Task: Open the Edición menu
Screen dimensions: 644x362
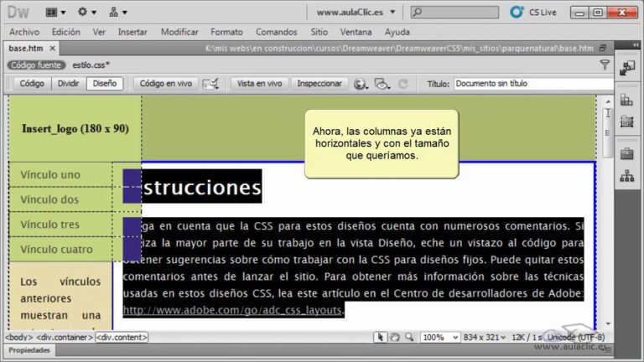Action: click(x=65, y=32)
